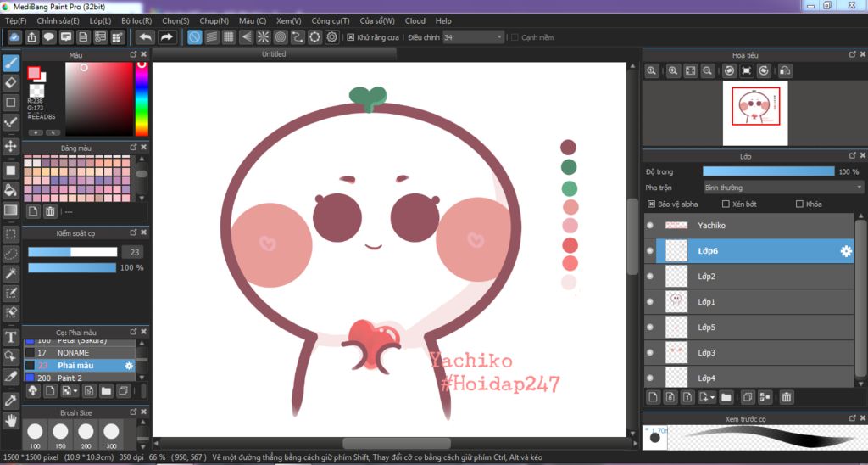Click the Undo arrow in toolbar
The width and height of the screenshot is (868, 465).
145,37
